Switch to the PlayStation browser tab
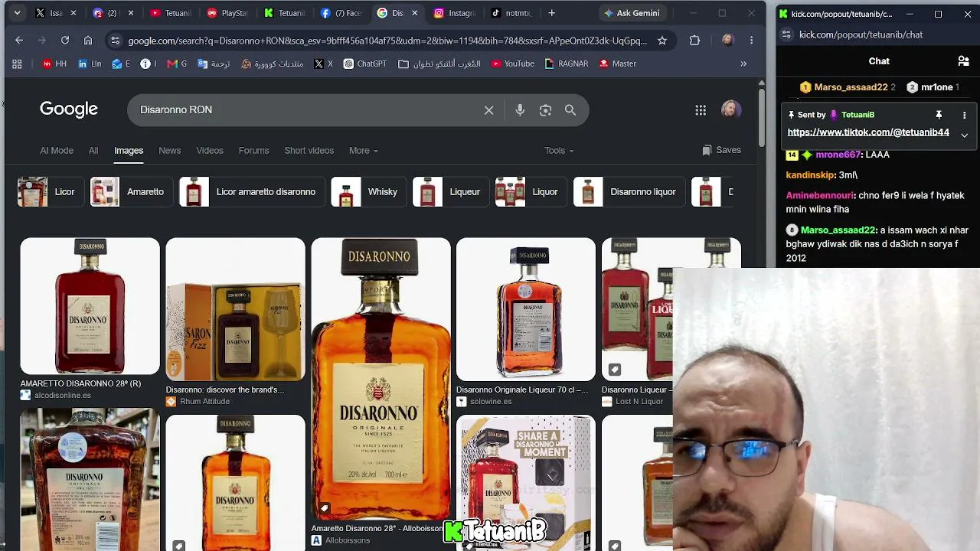Screen dimensions: 980x551 coord(227,13)
